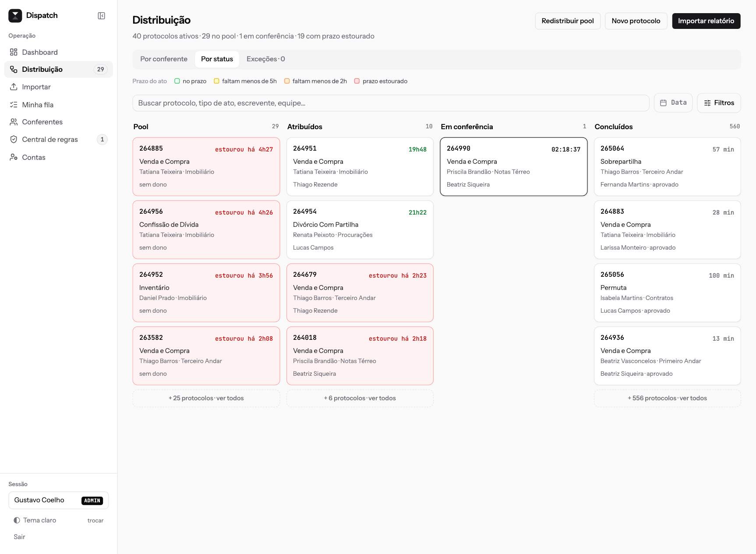This screenshot has height=554, width=756.
Task: Click the 29 badge beside Distribuição
Action: pos(101,69)
